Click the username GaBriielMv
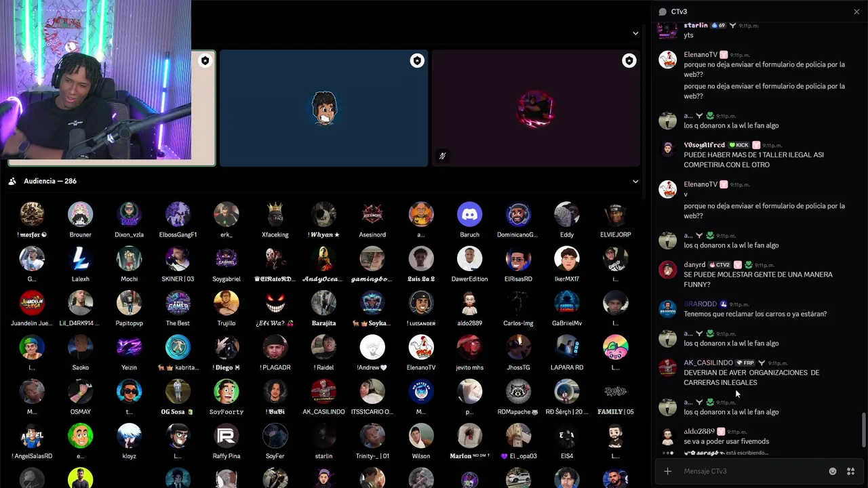The image size is (868, 488). [x=567, y=323]
